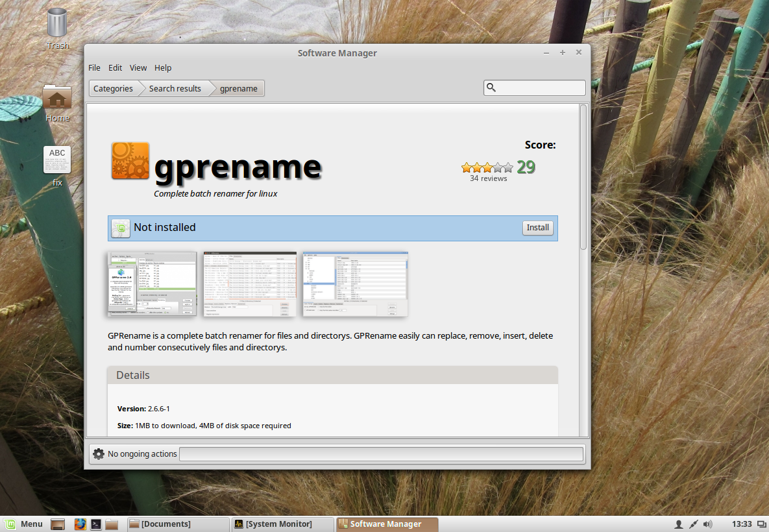This screenshot has width=769, height=532.
Task: Return to Search results breadcrumb
Action: coord(175,88)
